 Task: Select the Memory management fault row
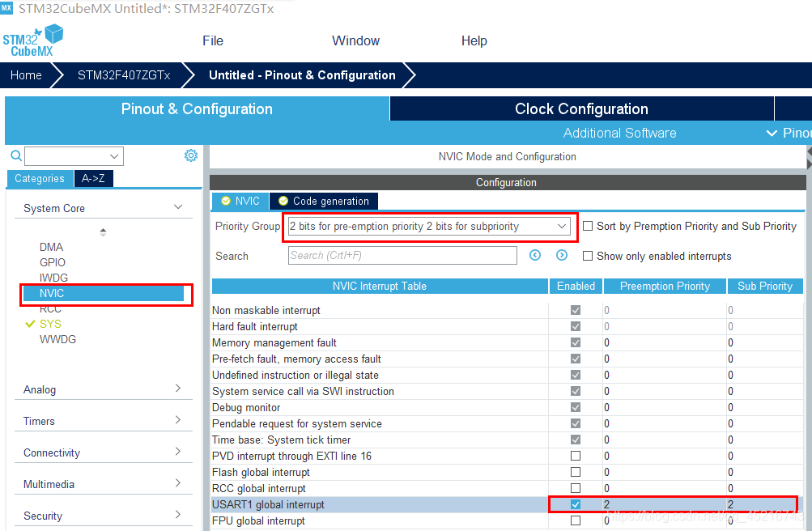[x=507, y=342]
